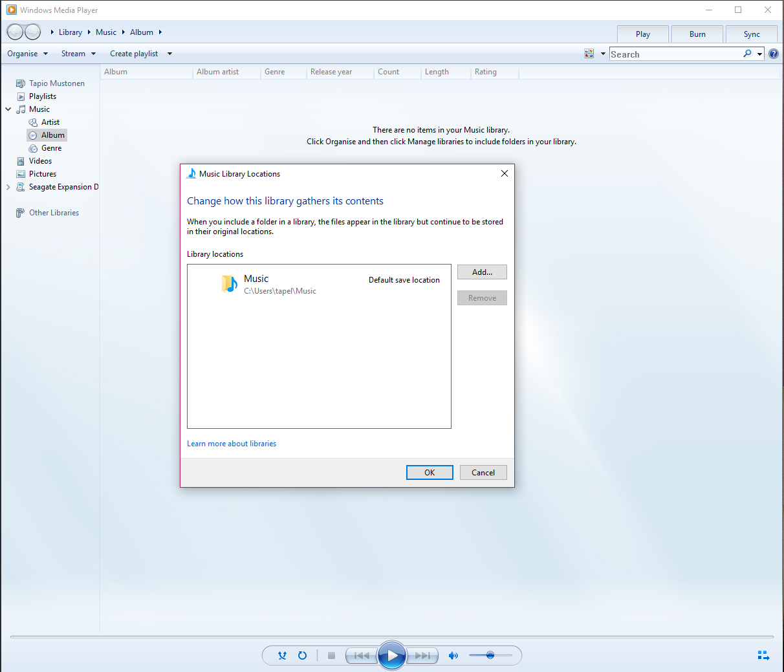Select Album under Music
The width and height of the screenshot is (784, 672).
(47, 135)
